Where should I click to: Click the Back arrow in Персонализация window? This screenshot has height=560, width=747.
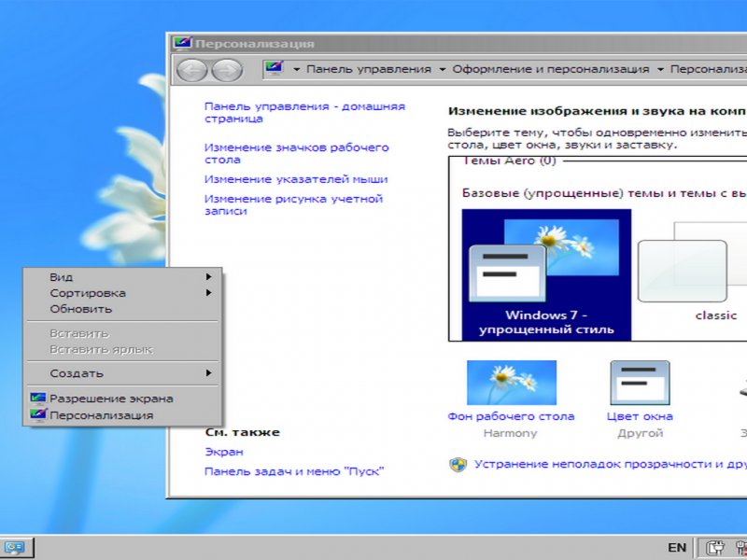click(192, 70)
